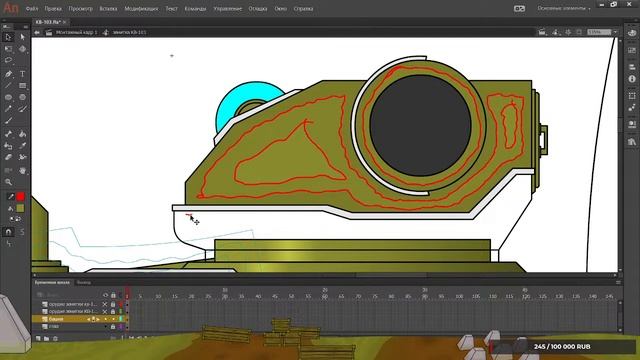Click frame 60 on timeline ruler
The height and width of the screenshot is (360, 640).
(325, 296)
